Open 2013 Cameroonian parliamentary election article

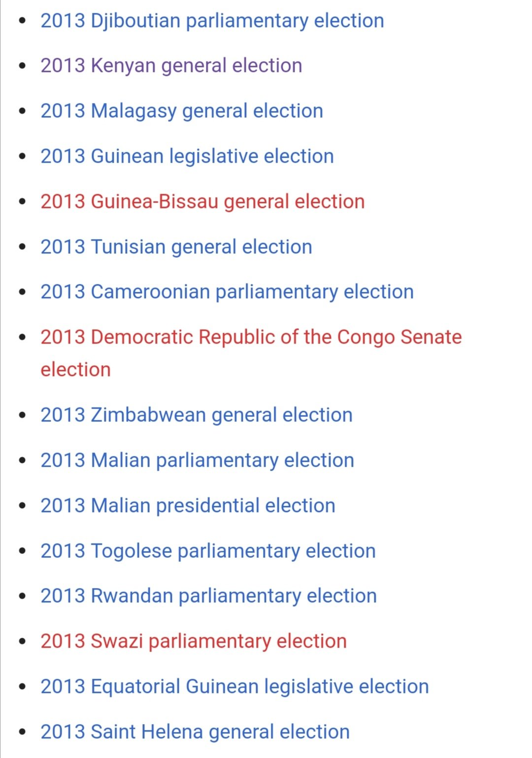(x=227, y=292)
